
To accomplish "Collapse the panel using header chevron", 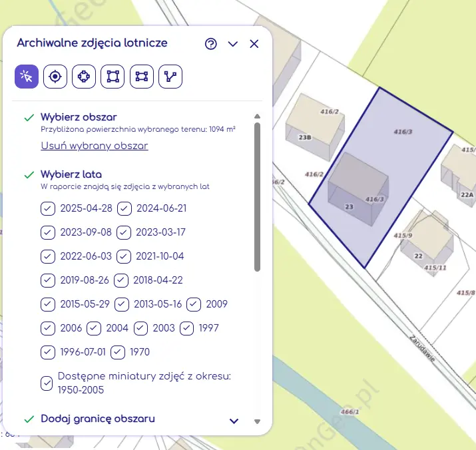I will tap(232, 44).
